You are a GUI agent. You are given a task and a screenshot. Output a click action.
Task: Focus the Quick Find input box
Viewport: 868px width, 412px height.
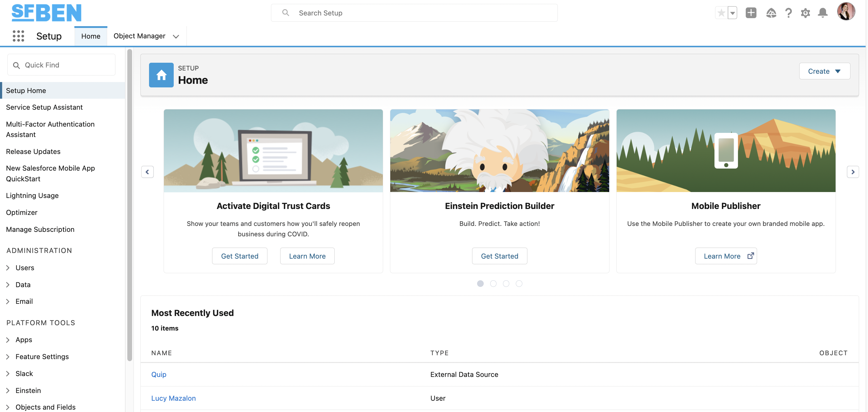click(x=61, y=65)
